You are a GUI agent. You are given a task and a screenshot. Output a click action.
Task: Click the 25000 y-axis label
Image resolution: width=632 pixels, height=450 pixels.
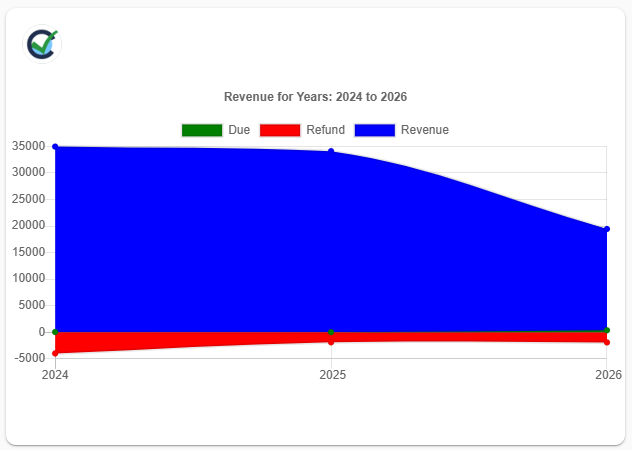[29, 199]
